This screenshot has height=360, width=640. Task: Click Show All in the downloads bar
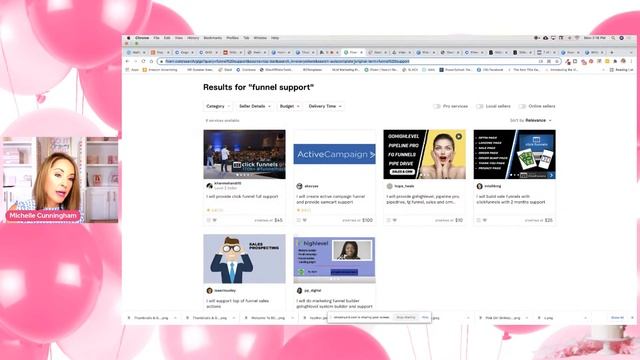tap(617, 318)
